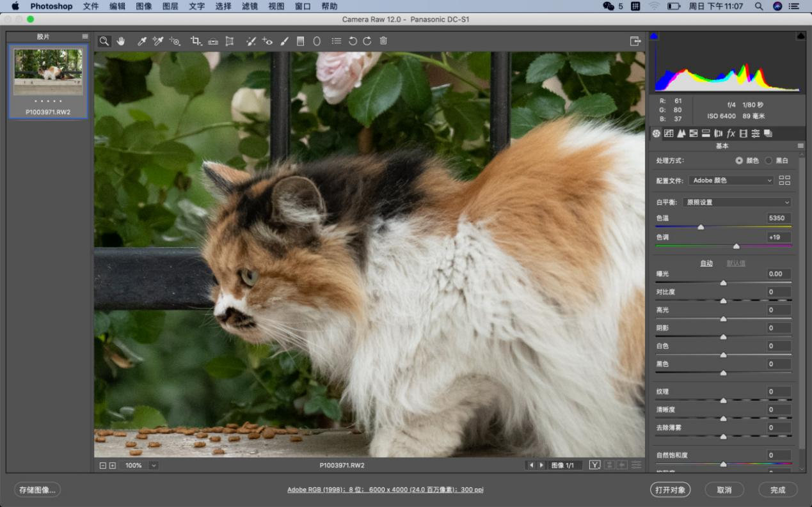Open the 窗口 menu
Viewport: 812px width, 507px height.
(303, 6)
